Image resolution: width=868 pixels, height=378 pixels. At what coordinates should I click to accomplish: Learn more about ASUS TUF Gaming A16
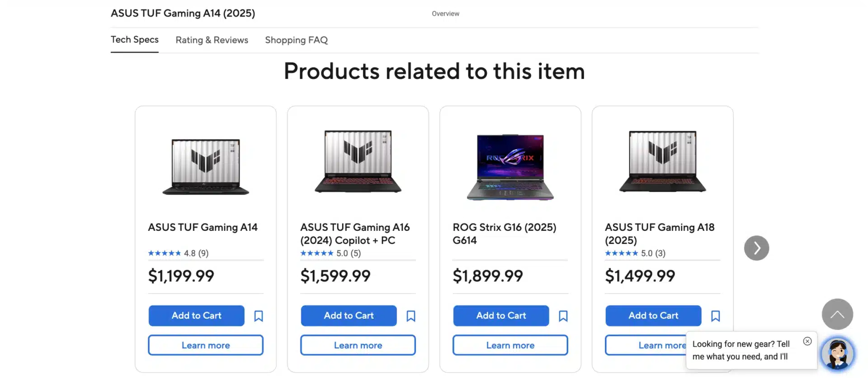click(x=358, y=345)
